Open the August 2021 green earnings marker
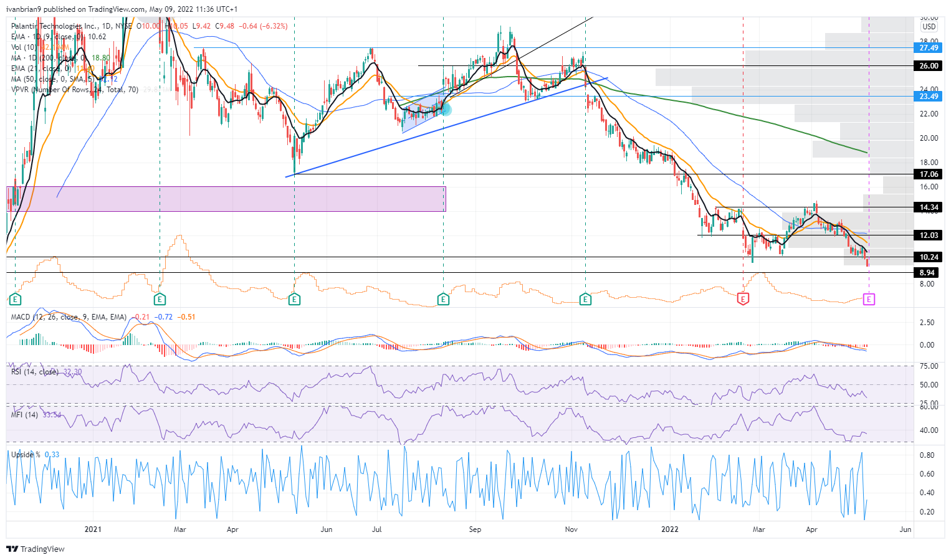The image size is (951, 560). tap(443, 300)
